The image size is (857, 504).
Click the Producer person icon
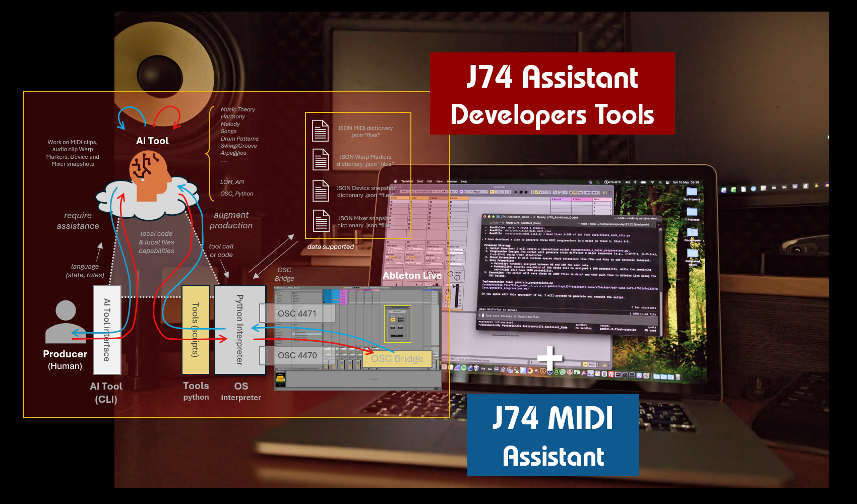[x=66, y=322]
